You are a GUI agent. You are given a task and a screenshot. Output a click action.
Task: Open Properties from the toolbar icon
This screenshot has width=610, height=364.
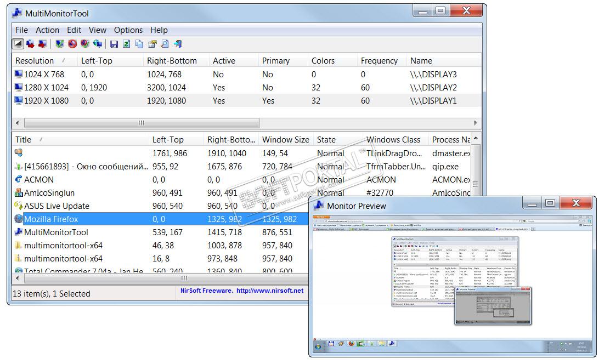coord(152,44)
